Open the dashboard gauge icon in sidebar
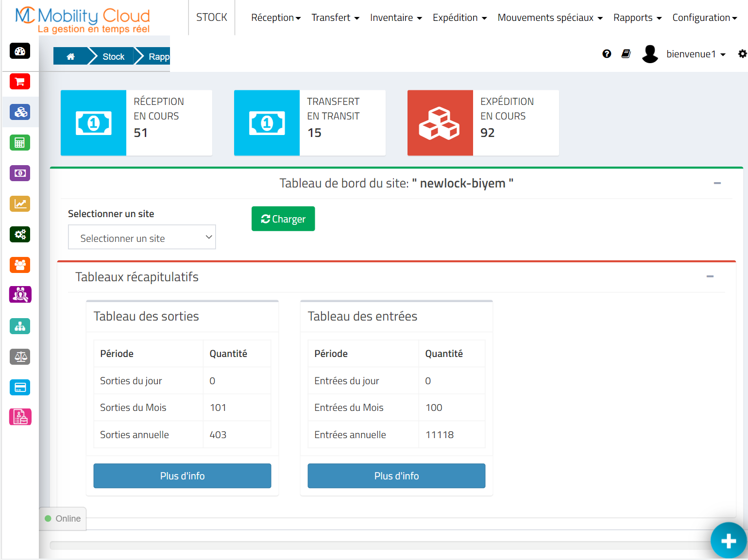Screen dimensions: 748x560 pos(20,51)
